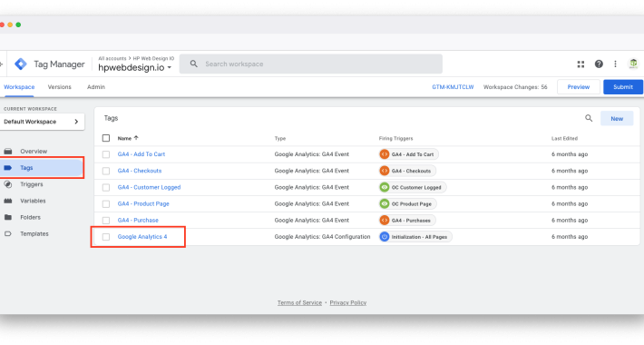Click the orange GA4 - Checkouts trigger icon
Viewport: 644px width, 345px height.
[385, 171]
